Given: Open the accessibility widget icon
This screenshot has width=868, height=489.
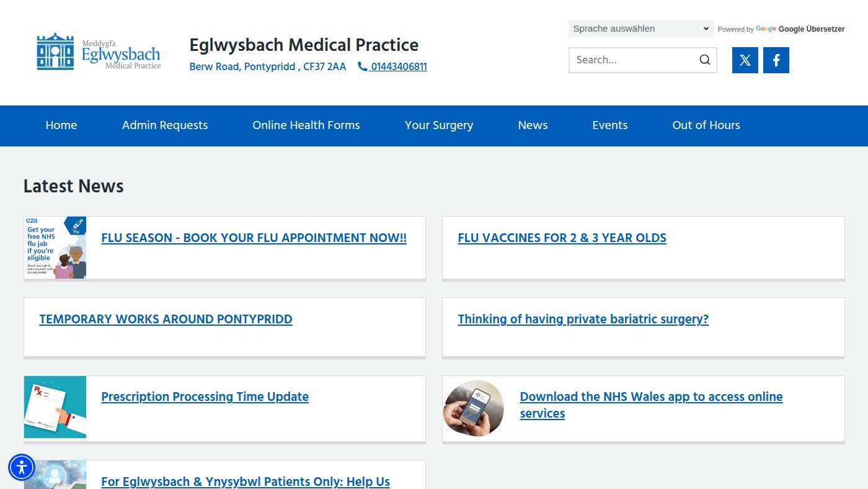Looking at the screenshot, I should pyautogui.click(x=22, y=467).
